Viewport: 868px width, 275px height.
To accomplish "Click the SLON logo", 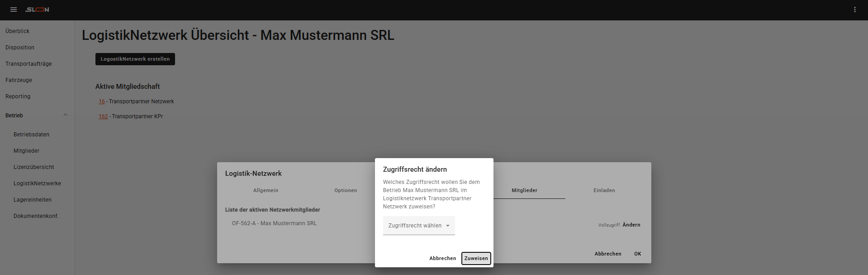I will point(37,10).
